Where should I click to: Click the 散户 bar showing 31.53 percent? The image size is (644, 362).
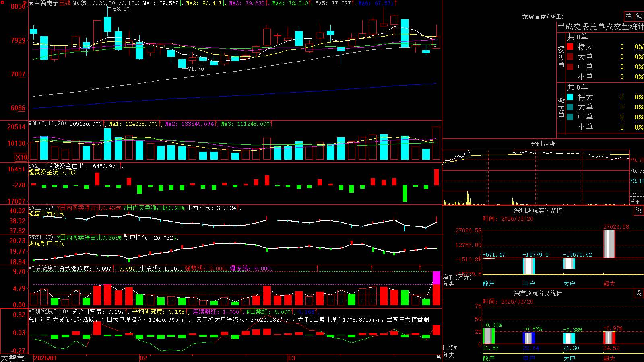(x=489, y=336)
